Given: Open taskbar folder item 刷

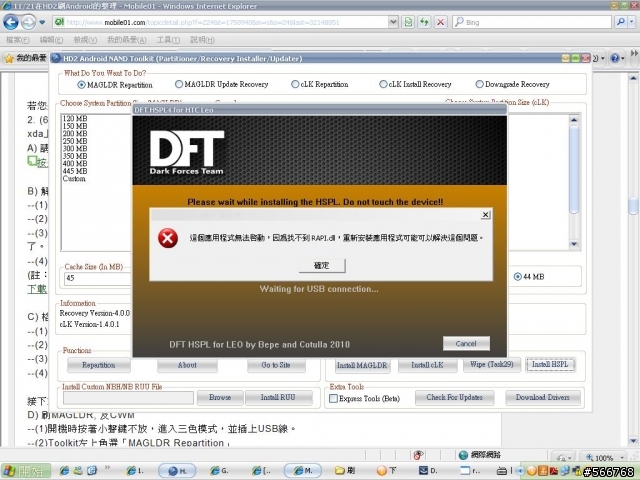Looking at the screenshot, I should coord(345,471).
